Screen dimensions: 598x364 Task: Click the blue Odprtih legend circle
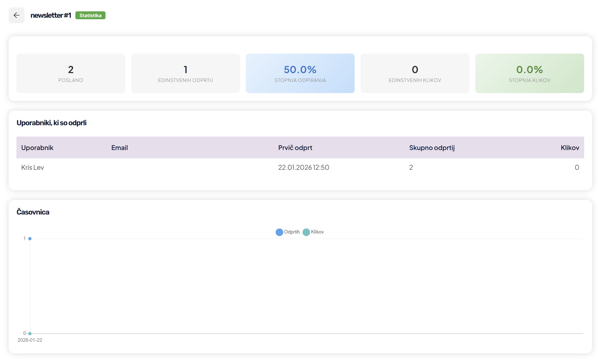[279, 232]
